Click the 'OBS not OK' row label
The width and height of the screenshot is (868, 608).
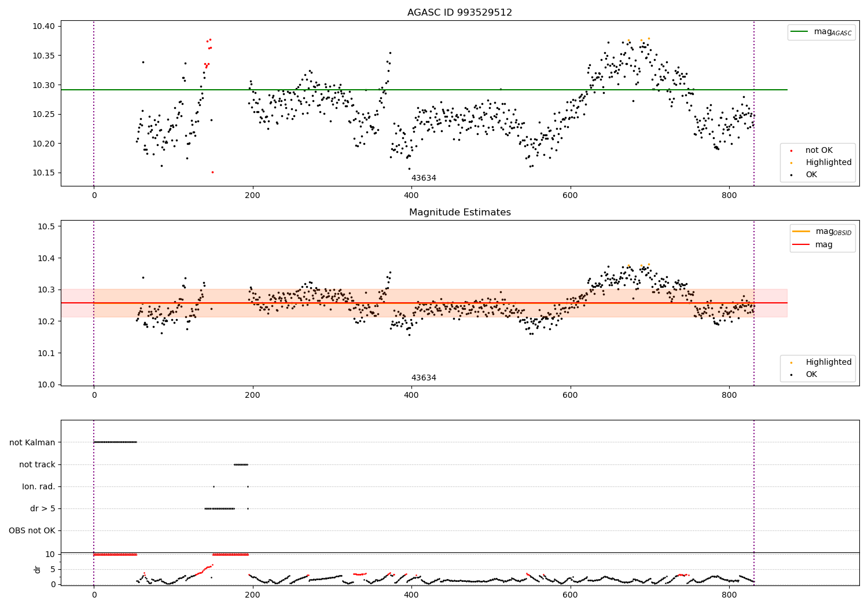[32, 531]
